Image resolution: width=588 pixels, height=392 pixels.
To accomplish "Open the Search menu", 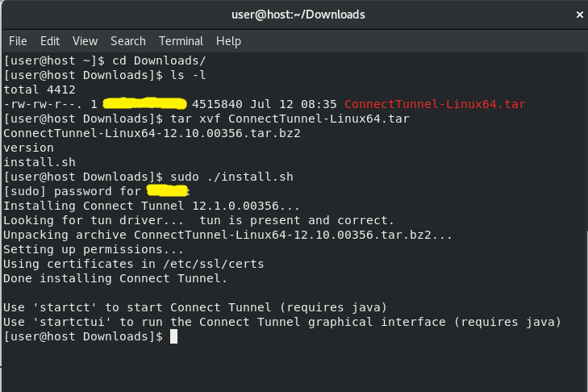I will tap(128, 40).
